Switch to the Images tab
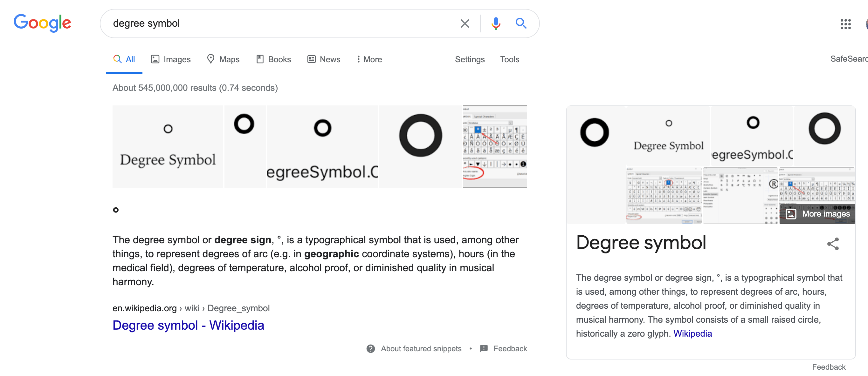 pyautogui.click(x=170, y=60)
